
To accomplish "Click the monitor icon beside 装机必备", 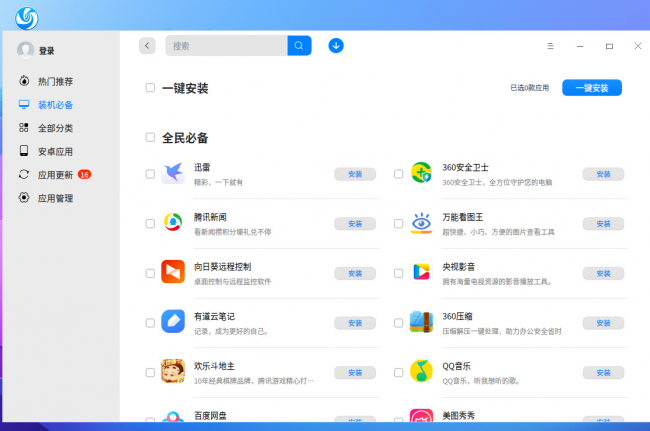I will [24, 104].
